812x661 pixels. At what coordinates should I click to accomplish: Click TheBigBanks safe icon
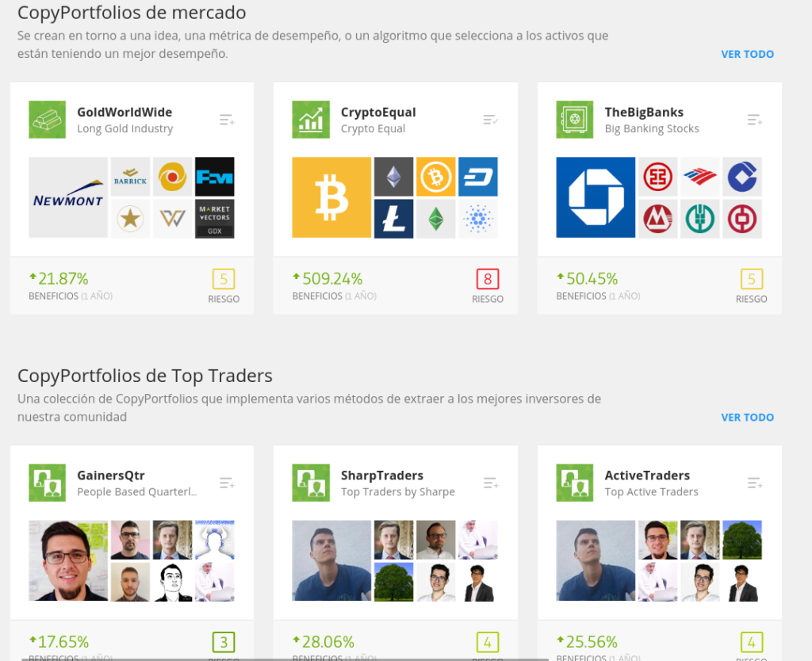(x=575, y=120)
